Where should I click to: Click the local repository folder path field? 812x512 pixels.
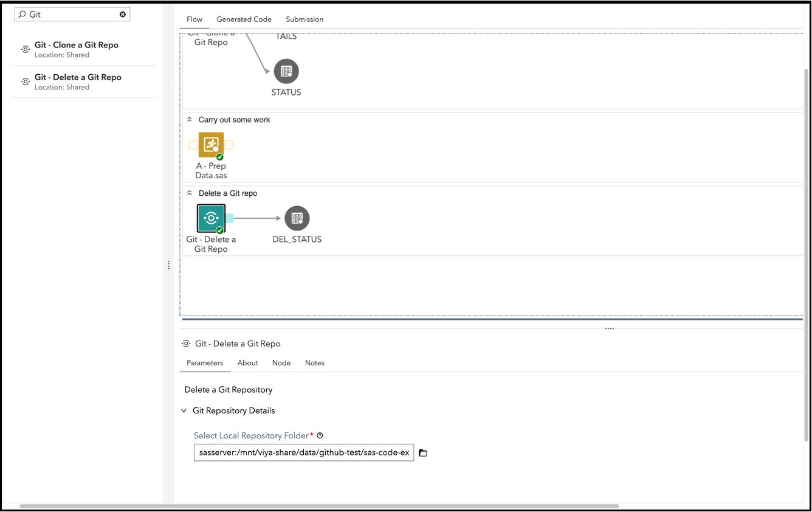pyautogui.click(x=304, y=453)
